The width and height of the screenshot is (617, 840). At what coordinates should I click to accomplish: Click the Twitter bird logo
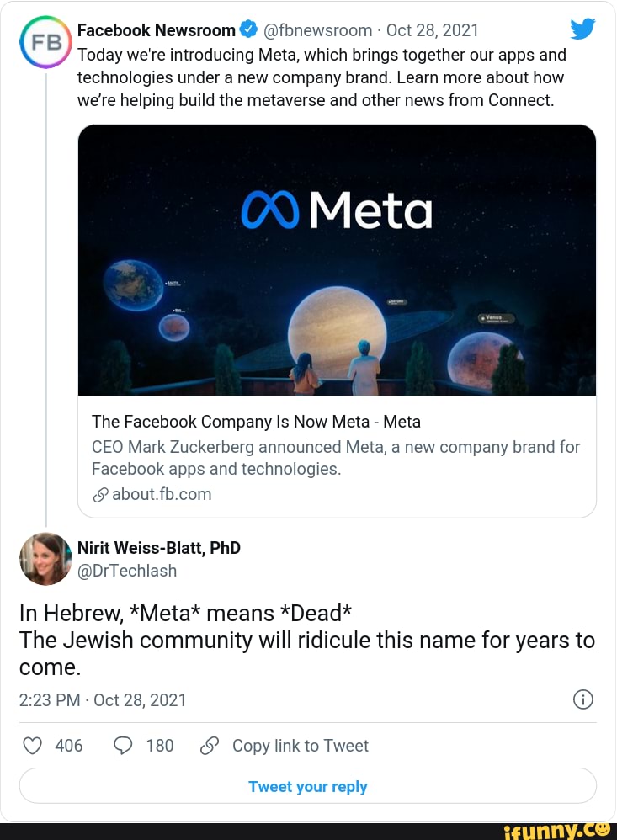click(582, 30)
